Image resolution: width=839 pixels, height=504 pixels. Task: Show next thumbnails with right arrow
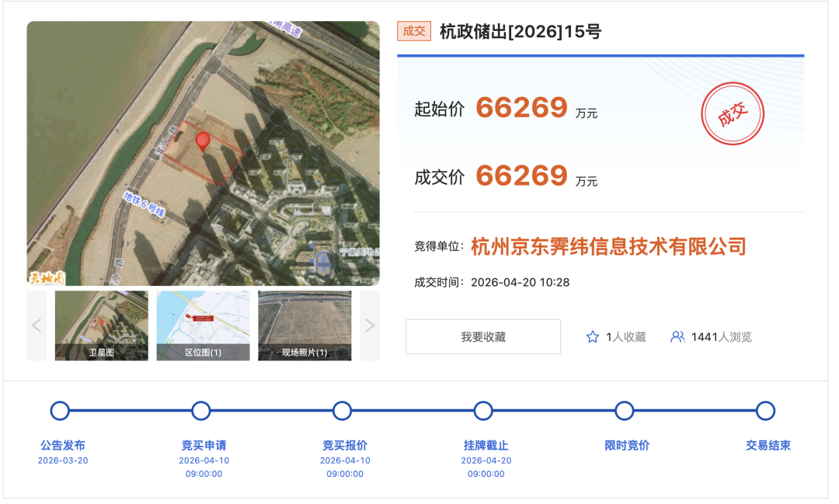point(370,325)
